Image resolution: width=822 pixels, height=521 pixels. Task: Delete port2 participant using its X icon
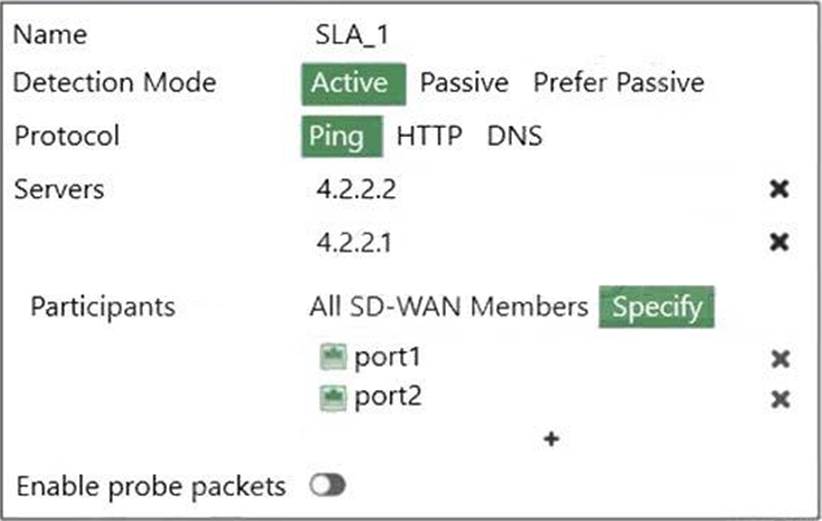click(781, 399)
